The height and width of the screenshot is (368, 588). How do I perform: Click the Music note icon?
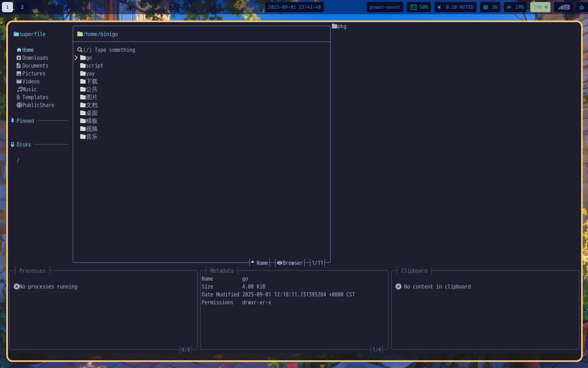19,89
